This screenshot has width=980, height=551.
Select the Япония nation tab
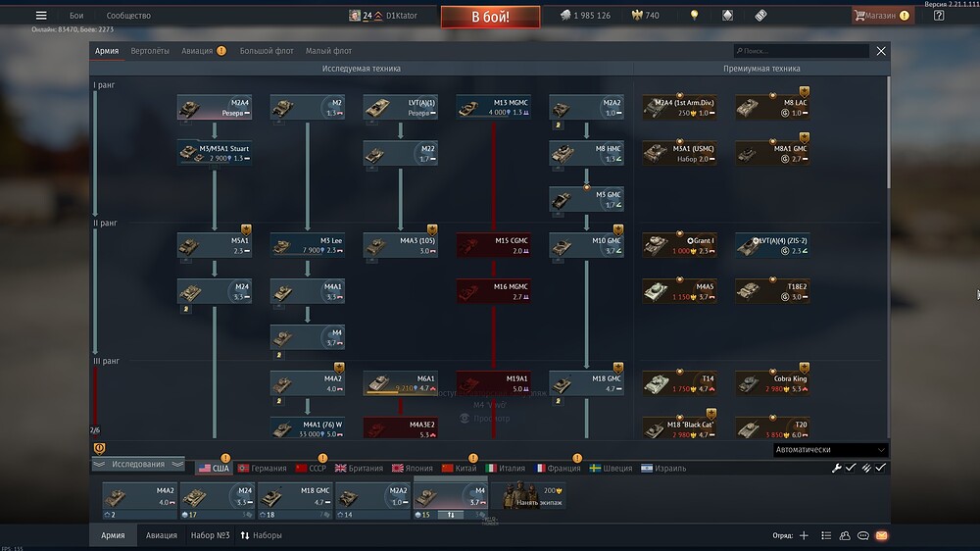tap(412, 468)
